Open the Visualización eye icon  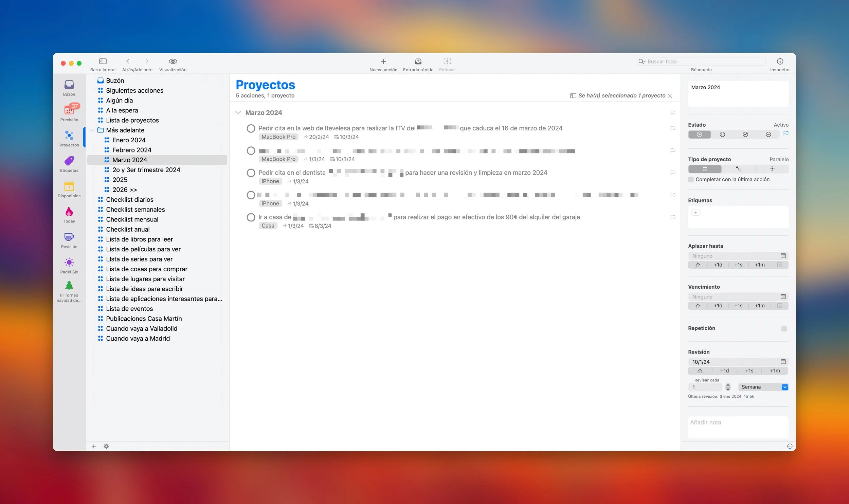click(173, 61)
